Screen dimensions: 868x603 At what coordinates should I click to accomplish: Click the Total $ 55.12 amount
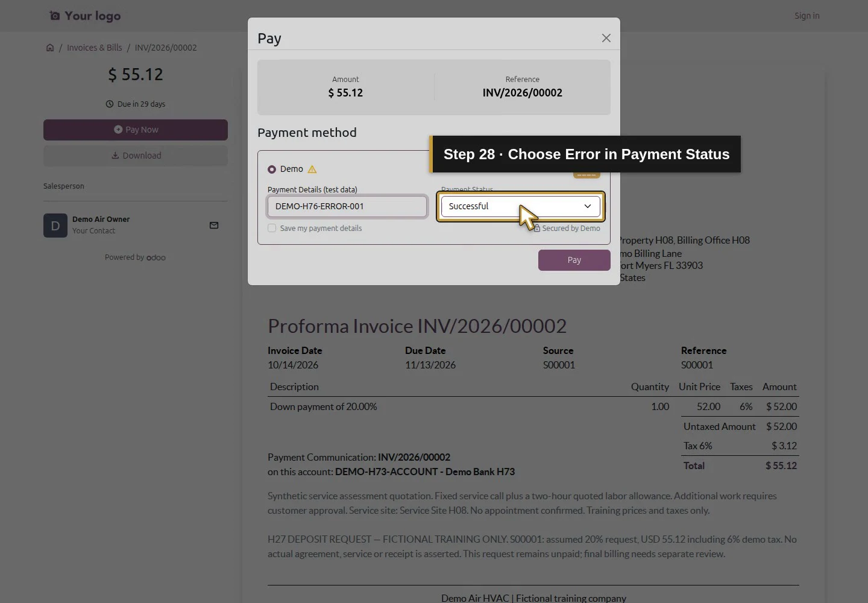(781, 466)
